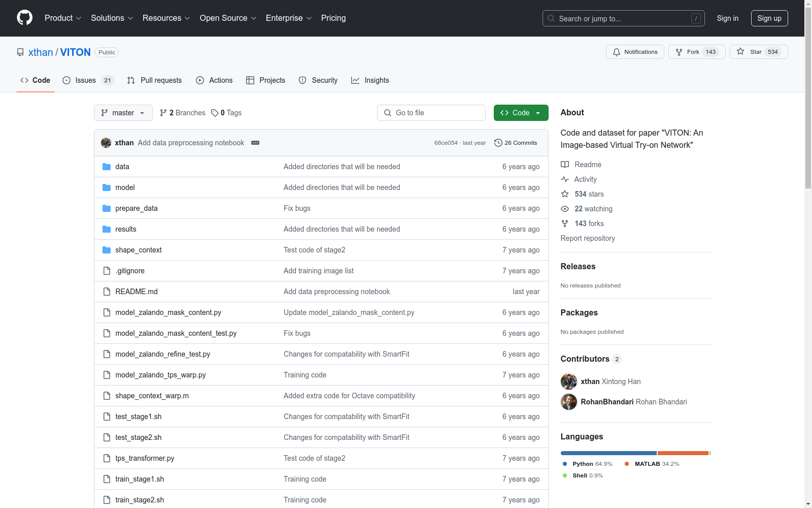
Task: Click the folder icon for data
Action: click(x=107, y=167)
